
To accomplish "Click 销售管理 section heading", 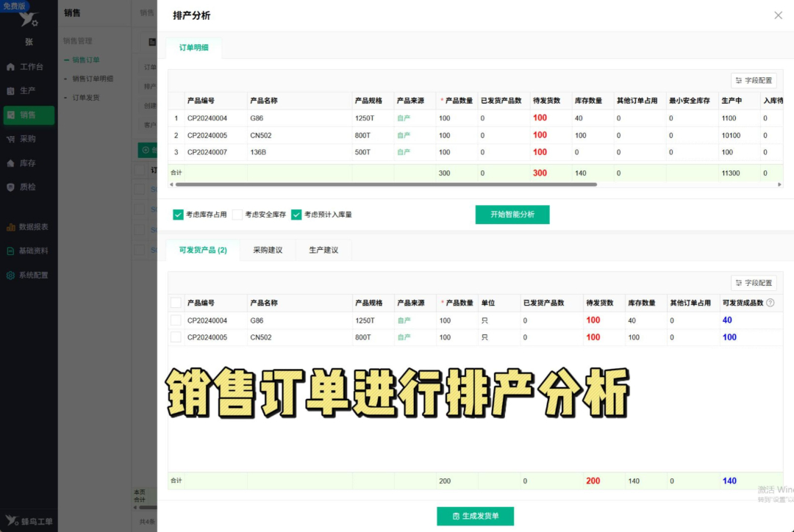I will tap(77, 41).
